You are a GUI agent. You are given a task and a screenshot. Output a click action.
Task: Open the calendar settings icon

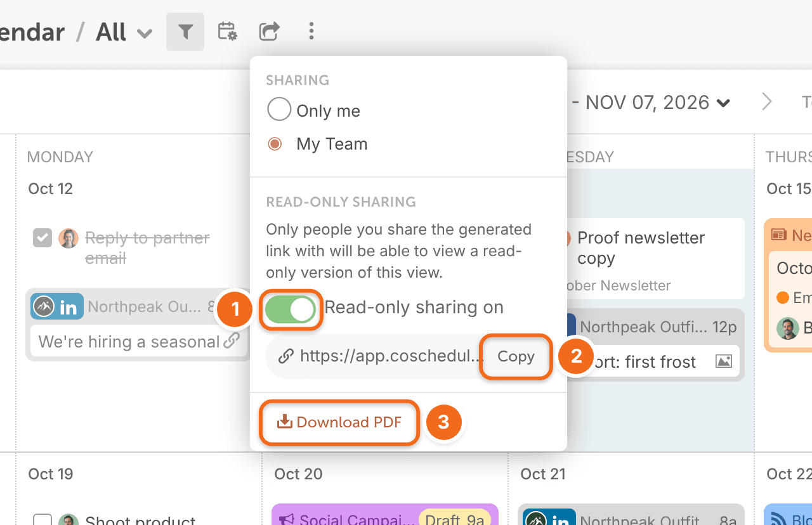click(227, 31)
